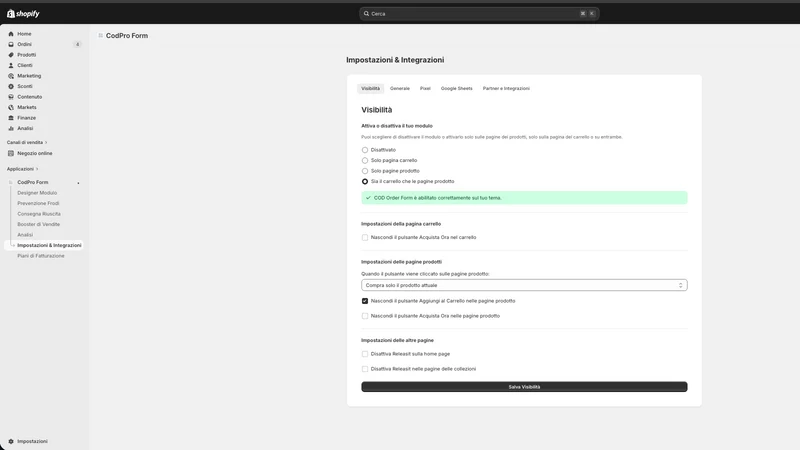
Task: Click the CodPro Form page title
Action: point(127,36)
